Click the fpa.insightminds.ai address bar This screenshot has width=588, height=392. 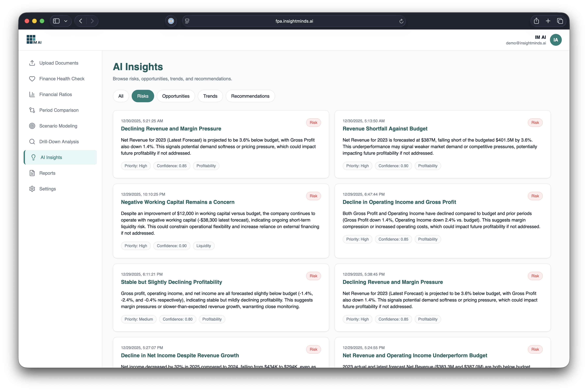point(294,21)
